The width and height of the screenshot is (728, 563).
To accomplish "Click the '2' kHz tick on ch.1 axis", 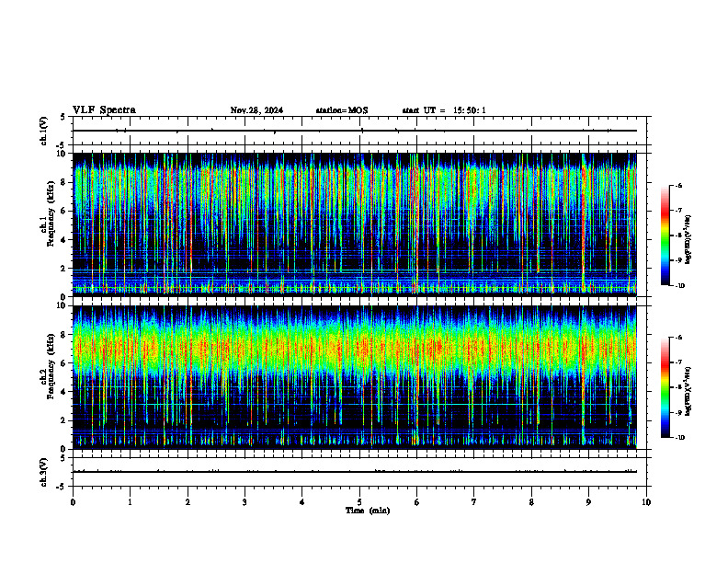I will pos(64,269).
